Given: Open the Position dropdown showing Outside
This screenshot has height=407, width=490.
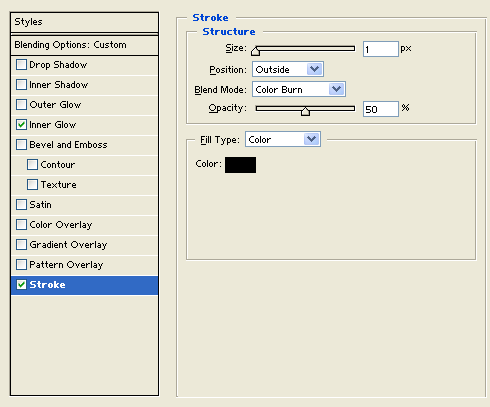Looking at the screenshot, I should (x=288, y=69).
